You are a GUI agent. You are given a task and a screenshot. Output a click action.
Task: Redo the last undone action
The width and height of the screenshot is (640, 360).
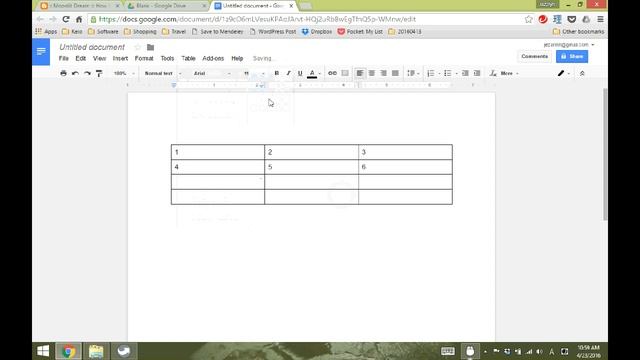tap(87, 73)
